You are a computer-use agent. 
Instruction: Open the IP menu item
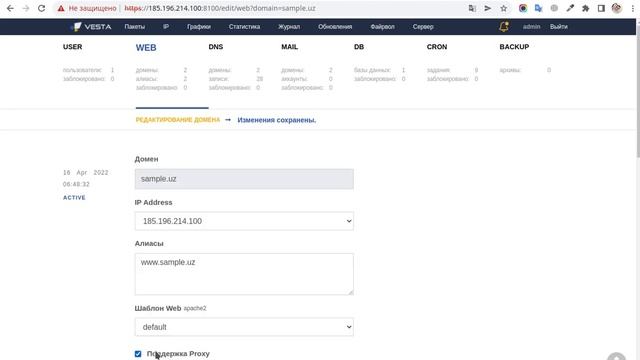click(x=166, y=27)
